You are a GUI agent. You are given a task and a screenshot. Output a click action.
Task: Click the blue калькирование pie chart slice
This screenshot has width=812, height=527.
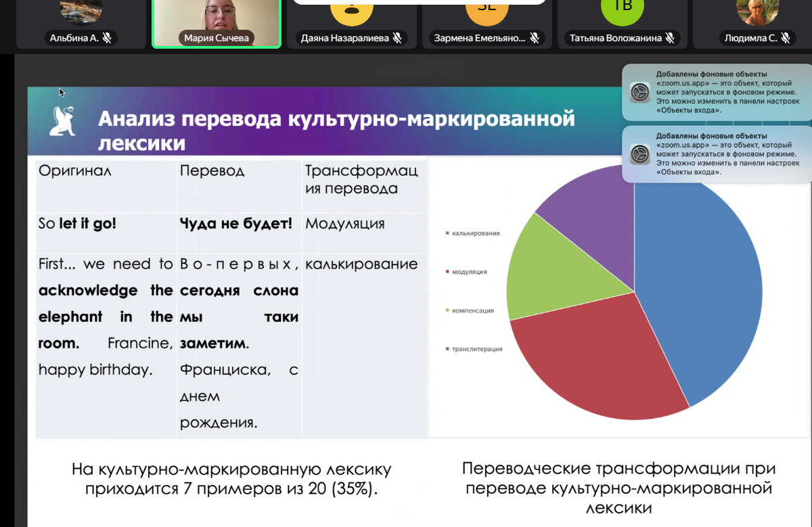[x=704, y=284]
